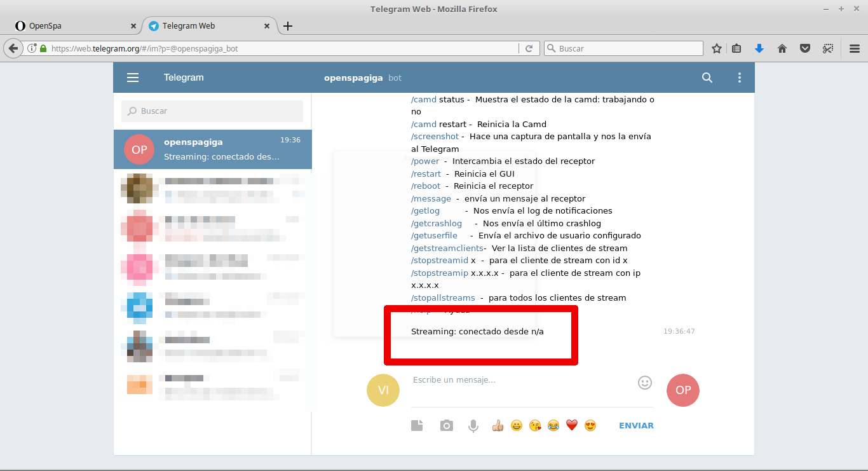868x471 pixels.
Task: Insert the thumbs up emoji
Action: (498, 426)
